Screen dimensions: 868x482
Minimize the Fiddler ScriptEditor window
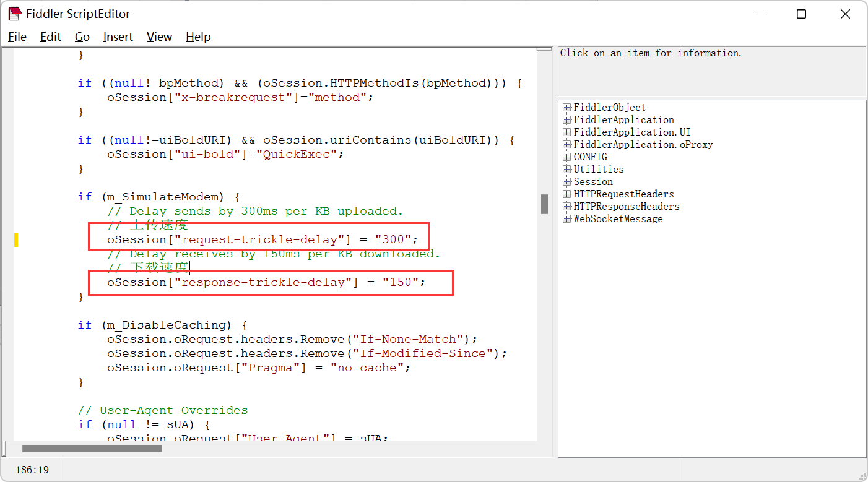coord(758,14)
